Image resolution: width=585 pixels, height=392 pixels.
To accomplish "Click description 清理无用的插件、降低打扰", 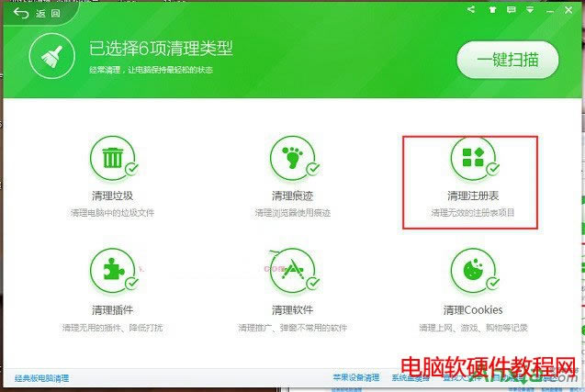I will (112, 328).
